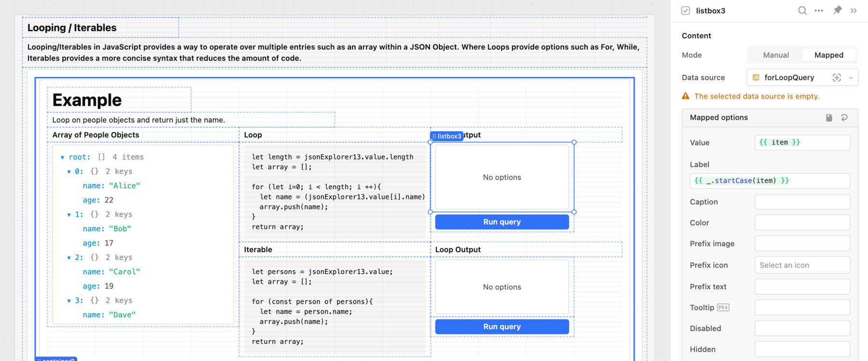
Task: Click the for-of code block under Iterable
Action: 335,306
